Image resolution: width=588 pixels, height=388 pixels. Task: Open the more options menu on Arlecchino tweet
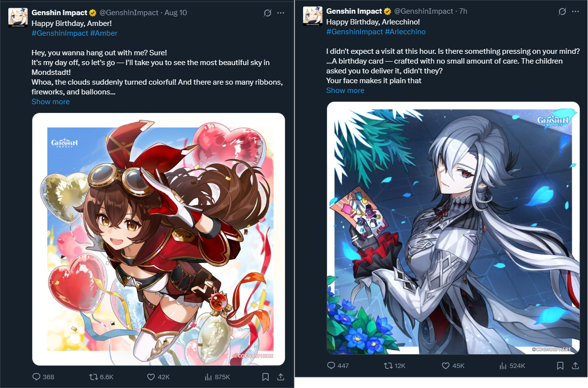coord(575,11)
